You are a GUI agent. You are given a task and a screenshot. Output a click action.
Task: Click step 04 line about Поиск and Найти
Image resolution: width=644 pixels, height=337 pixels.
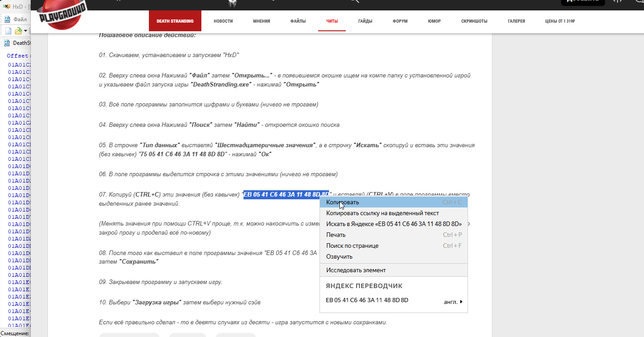point(219,125)
